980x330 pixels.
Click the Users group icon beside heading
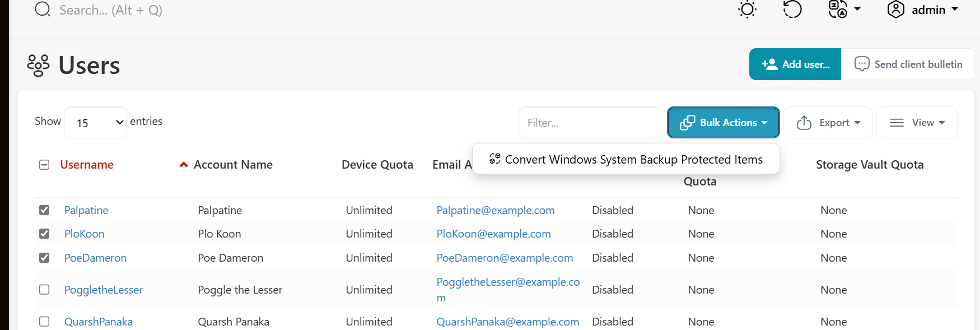tap(38, 65)
